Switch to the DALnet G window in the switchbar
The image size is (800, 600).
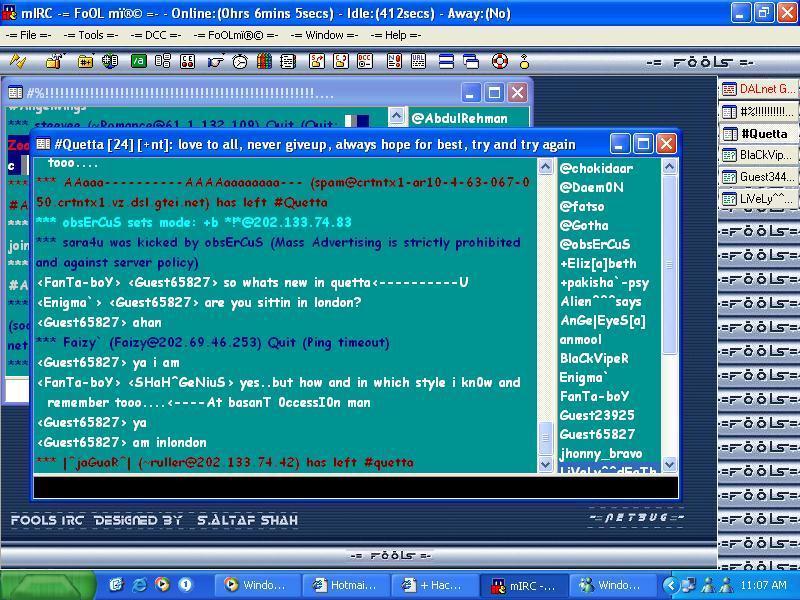tap(755, 89)
